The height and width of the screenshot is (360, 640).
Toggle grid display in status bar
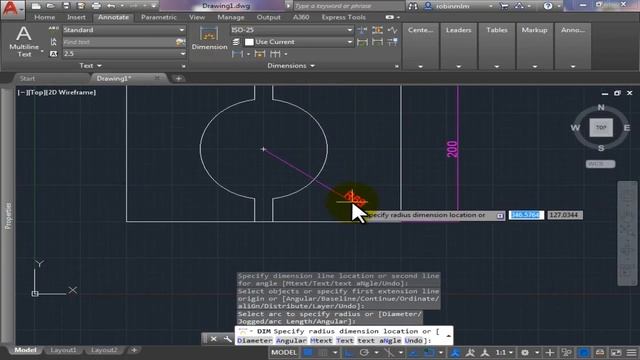pos(308,352)
